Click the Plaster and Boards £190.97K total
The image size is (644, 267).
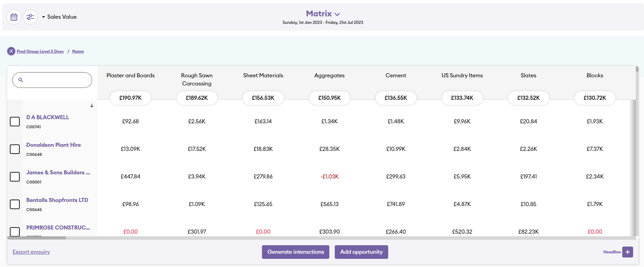click(x=131, y=98)
